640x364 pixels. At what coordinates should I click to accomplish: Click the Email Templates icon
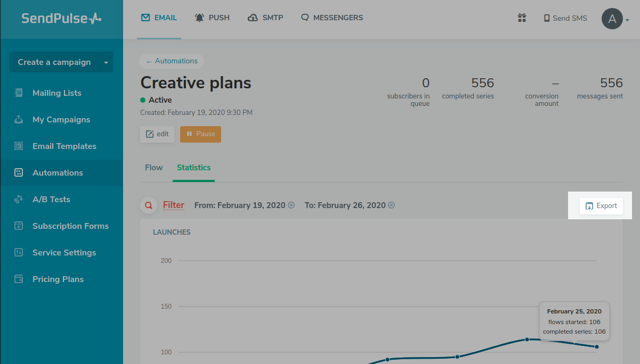click(x=19, y=146)
